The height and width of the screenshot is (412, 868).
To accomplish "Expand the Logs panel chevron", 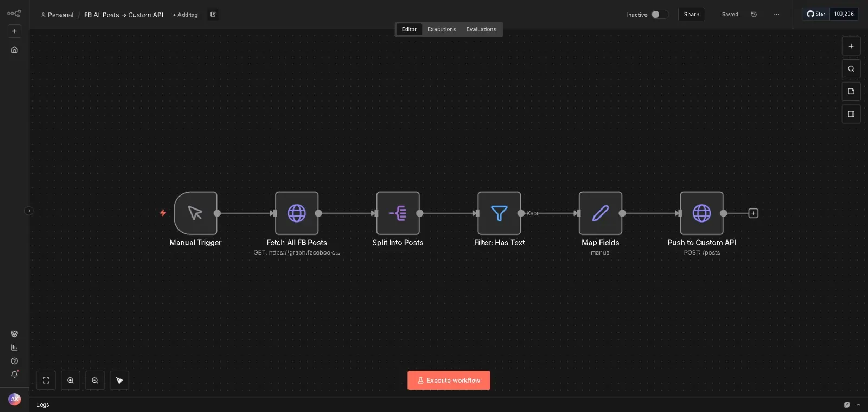I will (x=858, y=405).
